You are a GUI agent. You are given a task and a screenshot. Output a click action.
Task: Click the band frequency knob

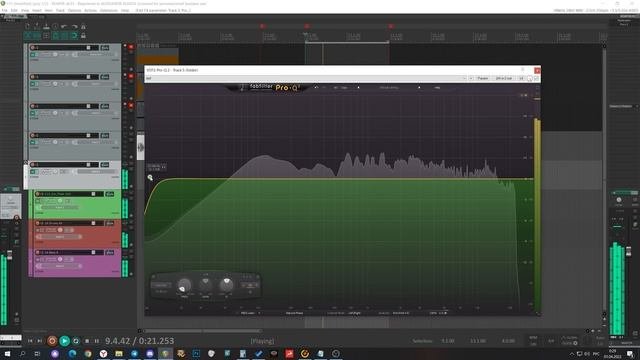[184, 285]
